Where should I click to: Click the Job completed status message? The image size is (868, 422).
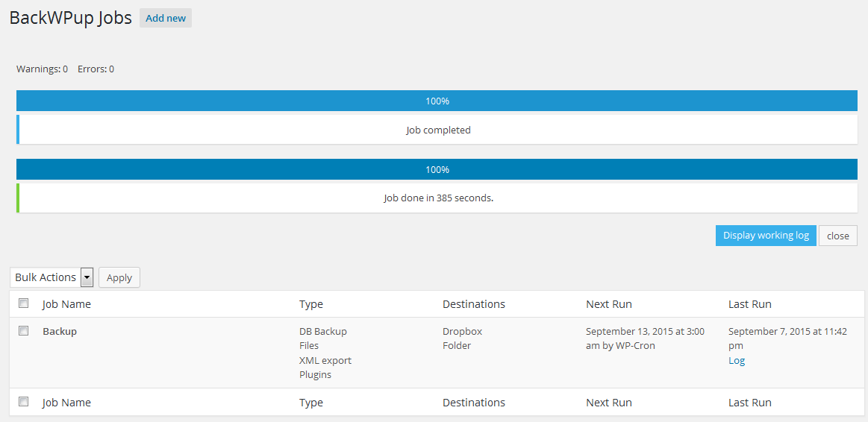click(x=438, y=130)
